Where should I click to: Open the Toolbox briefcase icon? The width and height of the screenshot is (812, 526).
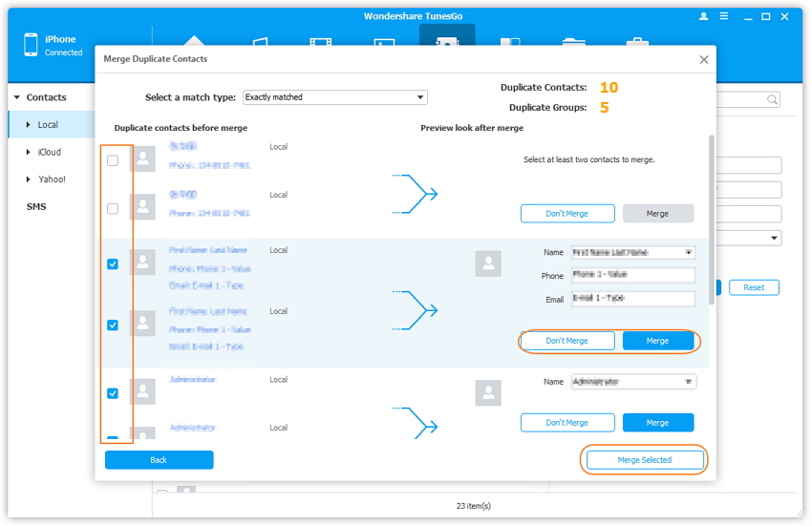636,44
